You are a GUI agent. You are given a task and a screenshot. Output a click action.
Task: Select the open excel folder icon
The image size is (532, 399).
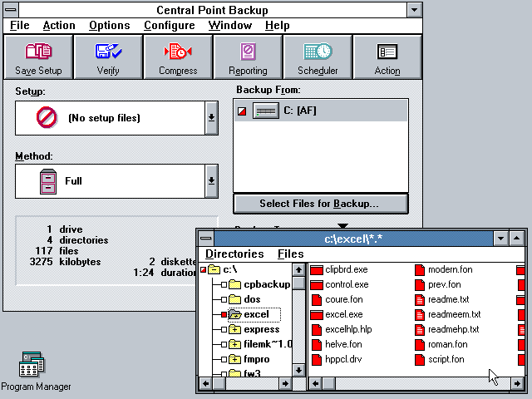[x=234, y=314]
